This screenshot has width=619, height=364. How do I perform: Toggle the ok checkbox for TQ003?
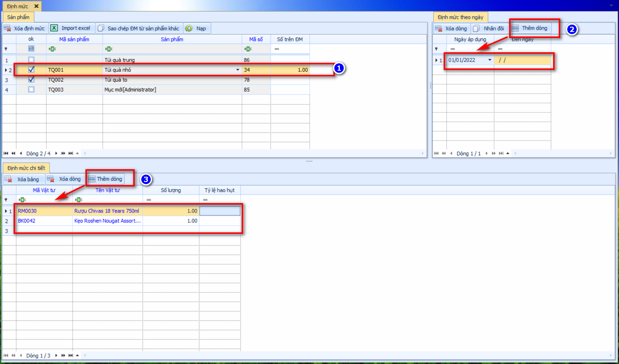click(31, 89)
